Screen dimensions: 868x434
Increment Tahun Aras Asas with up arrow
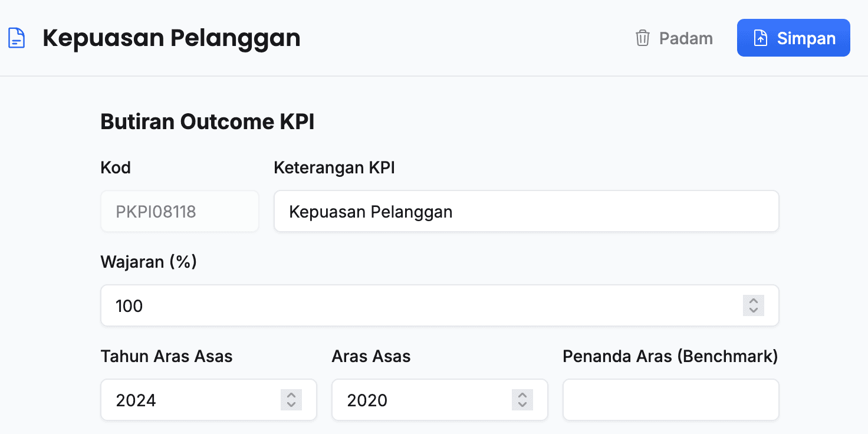coord(291,395)
